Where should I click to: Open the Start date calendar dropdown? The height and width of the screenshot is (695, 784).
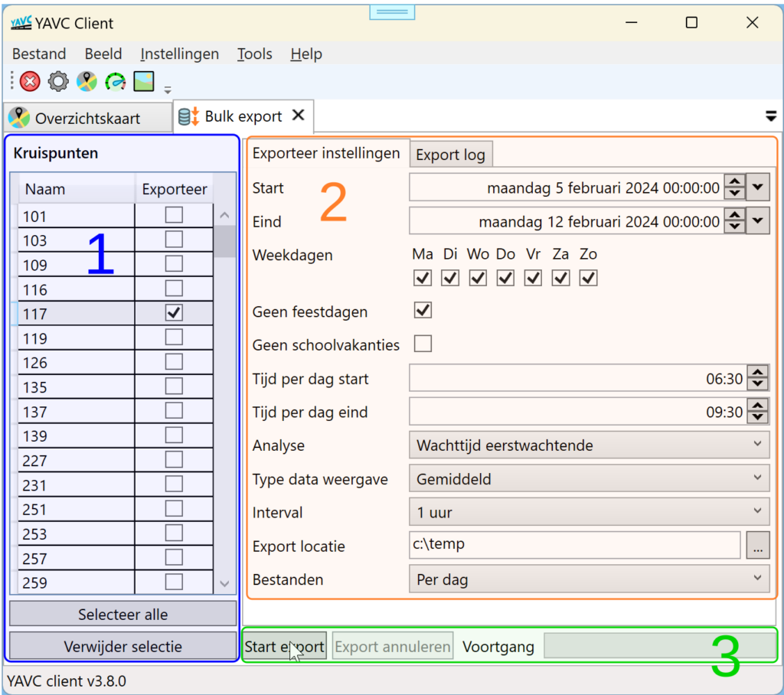[758, 188]
